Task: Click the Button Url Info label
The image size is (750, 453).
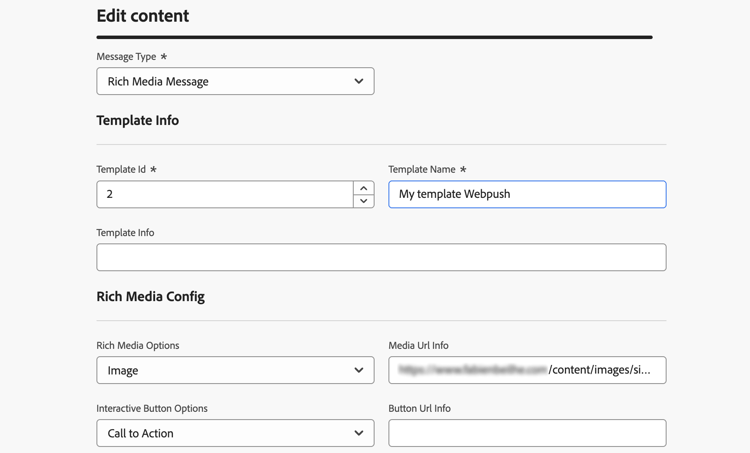Action: pyautogui.click(x=419, y=409)
